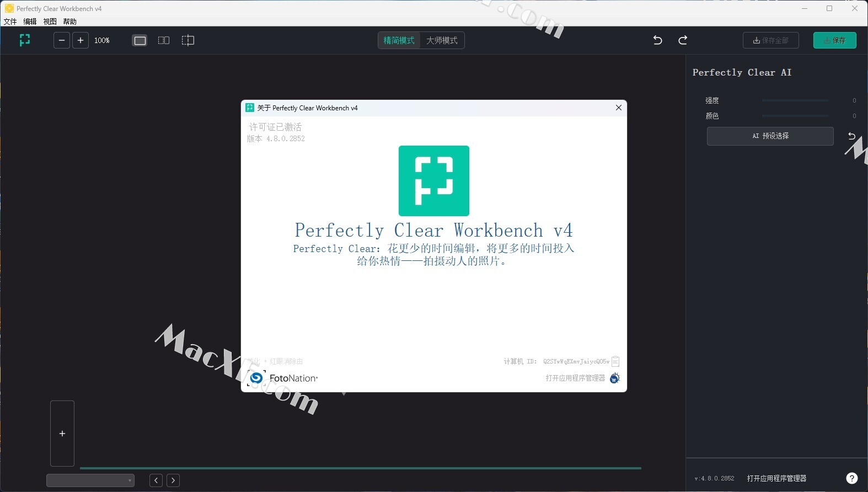Click the 保存 save button
The width and height of the screenshot is (868, 492).
click(834, 40)
